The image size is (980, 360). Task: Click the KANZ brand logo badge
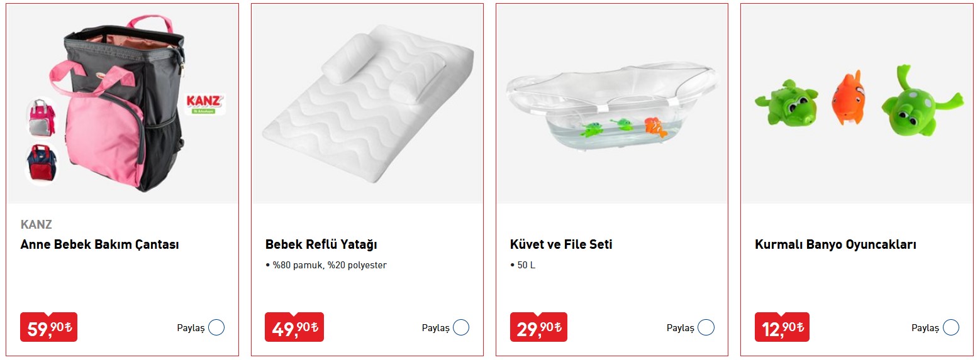tap(206, 104)
